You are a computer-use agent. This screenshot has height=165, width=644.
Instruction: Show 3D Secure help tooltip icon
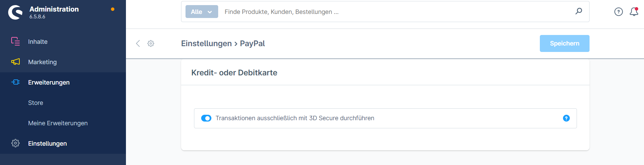coord(566,118)
